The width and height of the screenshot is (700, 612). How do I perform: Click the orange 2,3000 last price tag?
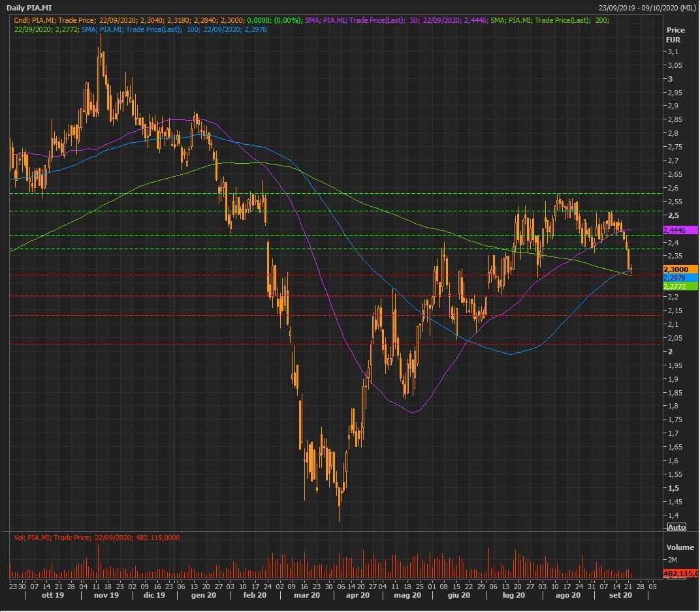pos(680,269)
